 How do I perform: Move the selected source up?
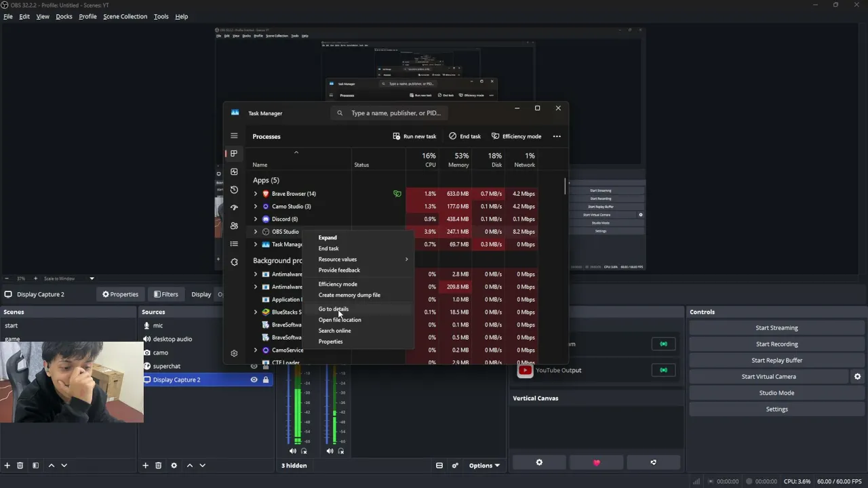[x=189, y=466]
